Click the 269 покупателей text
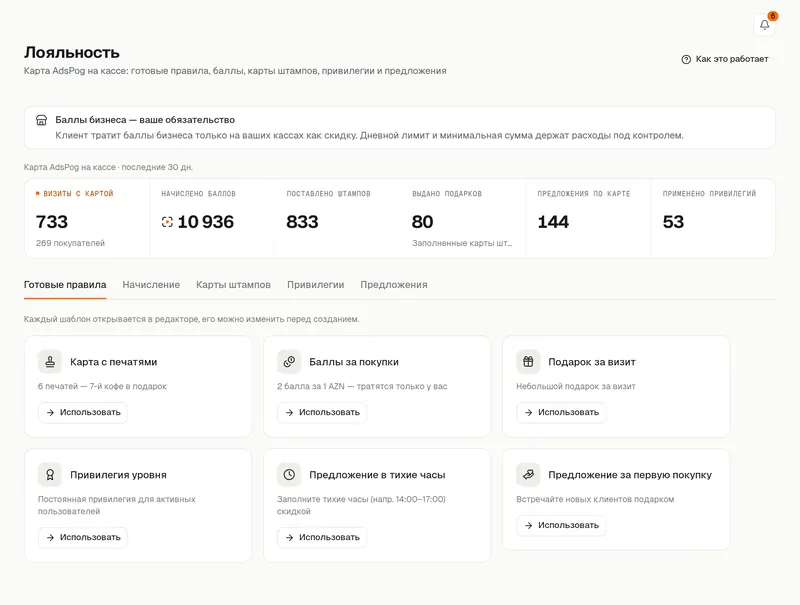800x605 pixels. point(70,243)
